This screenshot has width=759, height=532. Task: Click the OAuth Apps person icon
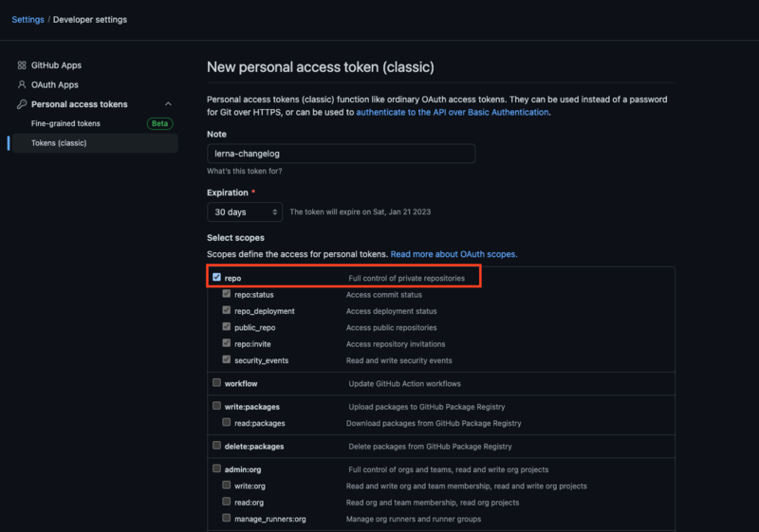click(22, 84)
